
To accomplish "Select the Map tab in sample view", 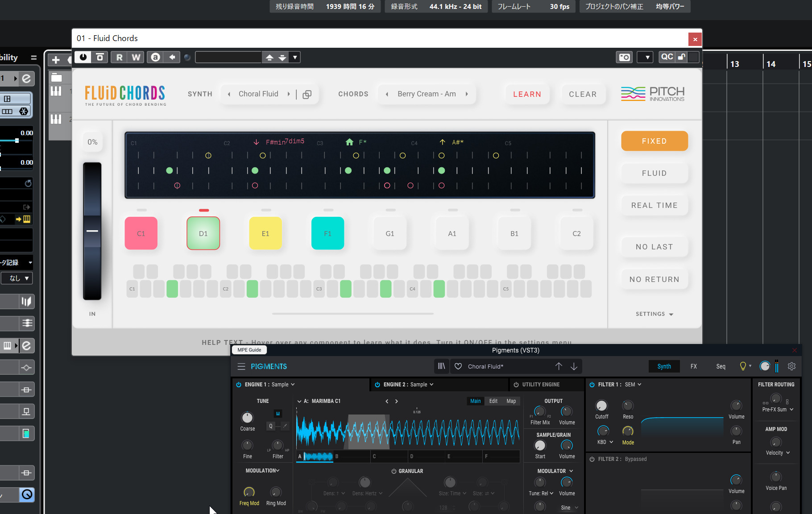I will pyautogui.click(x=511, y=401).
